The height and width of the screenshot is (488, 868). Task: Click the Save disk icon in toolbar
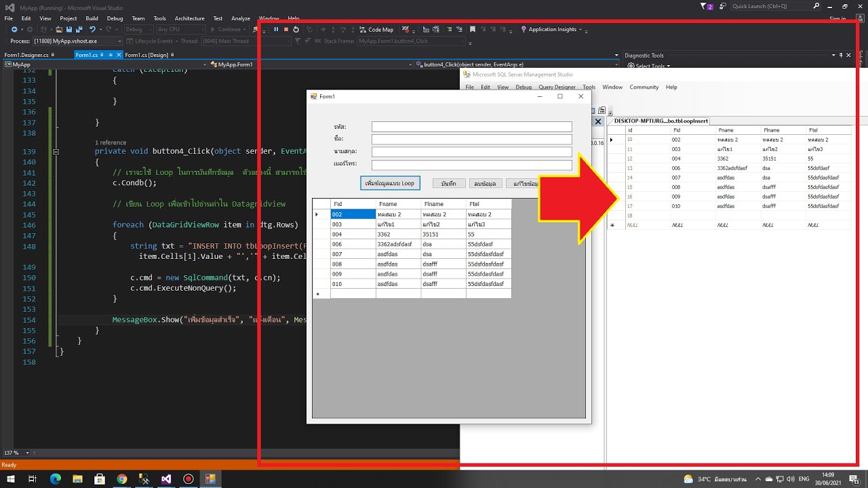[69, 29]
